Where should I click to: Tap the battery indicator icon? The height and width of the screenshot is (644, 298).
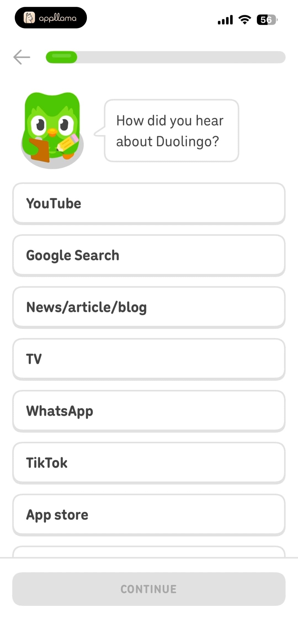[x=267, y=20]
